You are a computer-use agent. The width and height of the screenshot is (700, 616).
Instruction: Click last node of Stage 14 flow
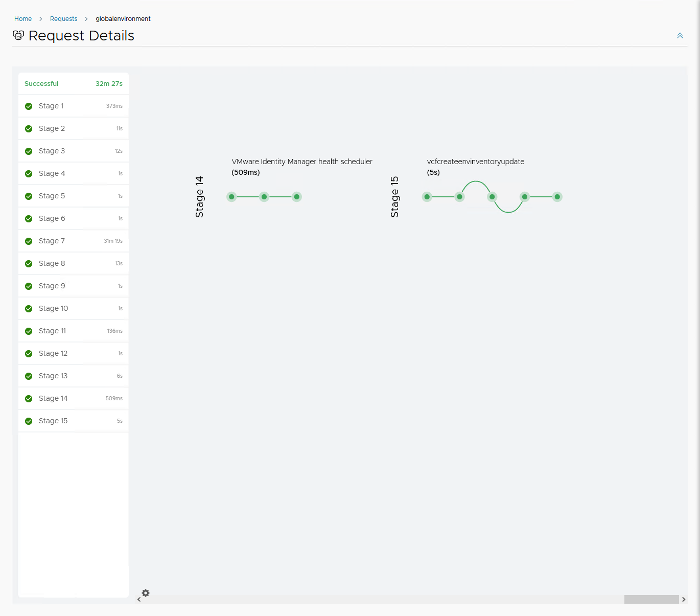(x=297, y=197)
